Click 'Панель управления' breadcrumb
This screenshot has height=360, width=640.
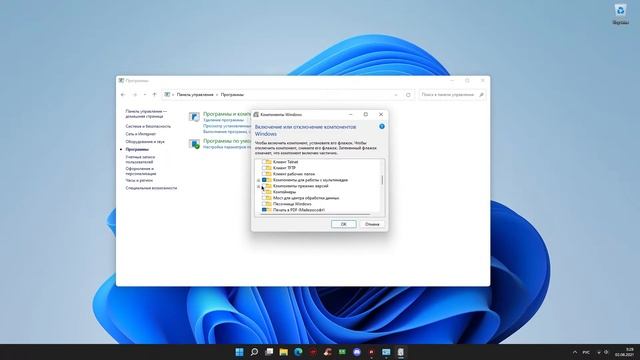tap(195, 95)
